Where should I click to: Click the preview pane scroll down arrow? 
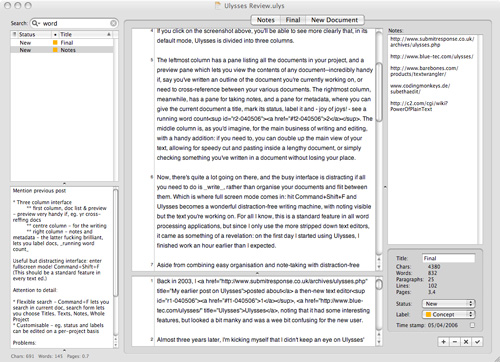click(x=116, y=345)
